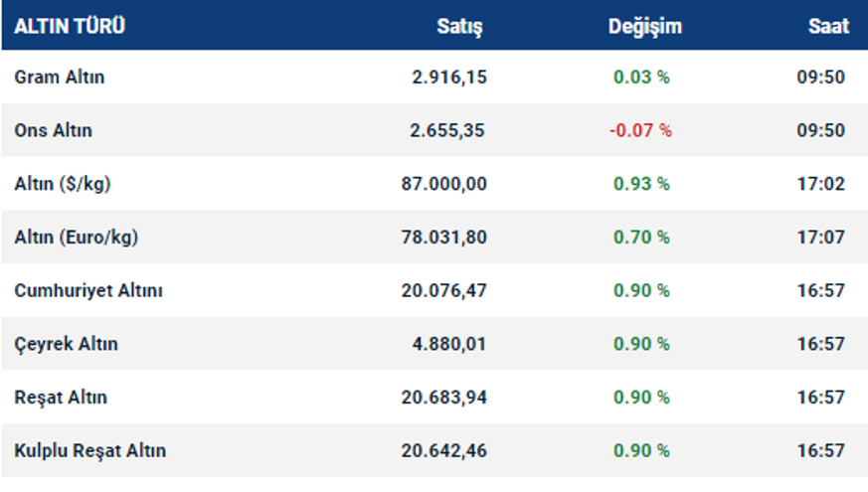Viewport: 868px width, 492px height.
Task: Select the 87.000,00 price value
Action: (444, 184)
